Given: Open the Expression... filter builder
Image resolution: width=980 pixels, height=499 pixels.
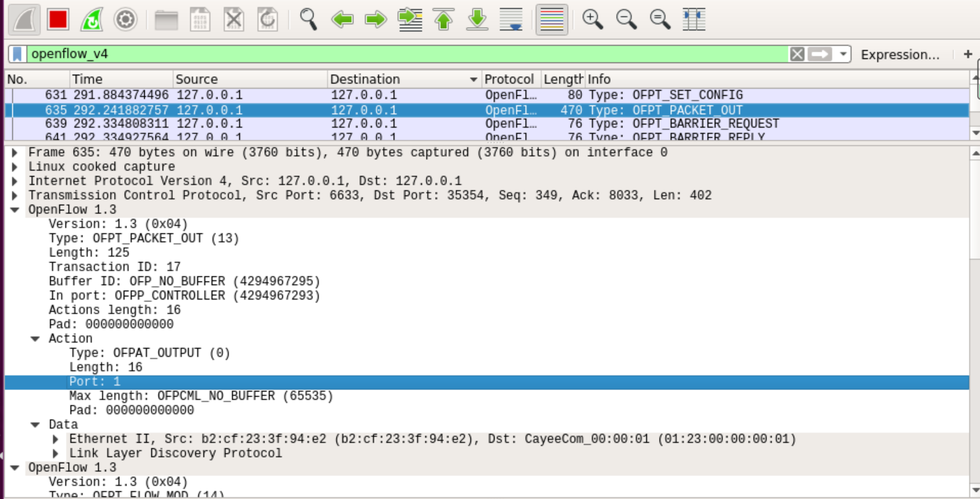Looking at the screenshot, I should tap(900, 54).
